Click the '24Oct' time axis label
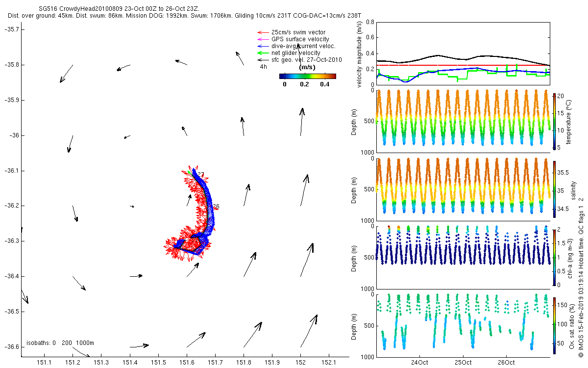The height and width of the screenshot is (368, 588). [420, 363]
